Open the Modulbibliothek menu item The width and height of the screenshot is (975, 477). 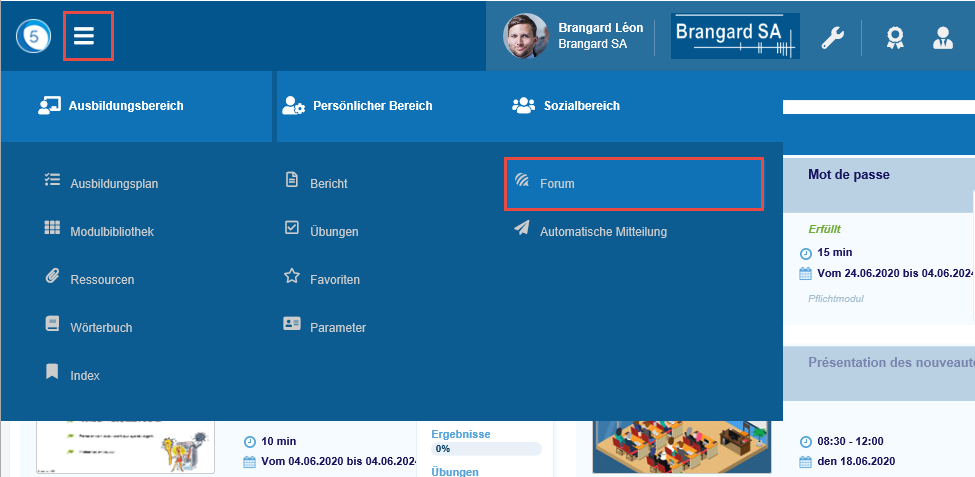tap(111, 231)
